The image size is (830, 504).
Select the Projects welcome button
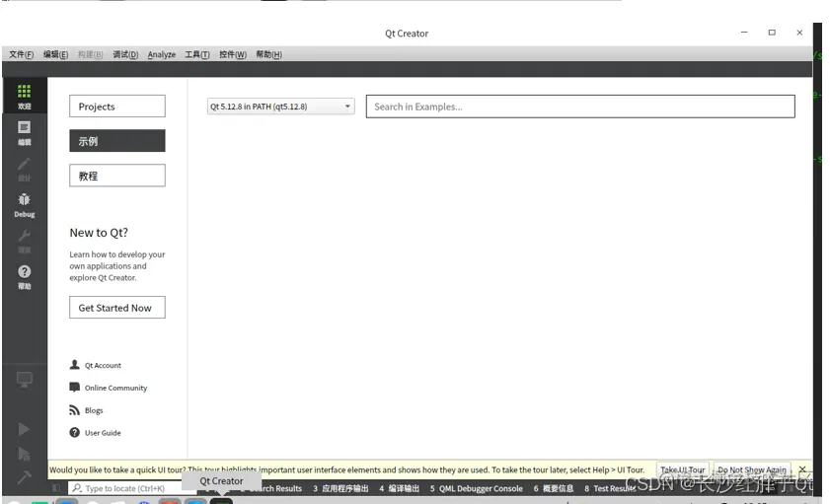pyautogui.click(x=117, y=107)
